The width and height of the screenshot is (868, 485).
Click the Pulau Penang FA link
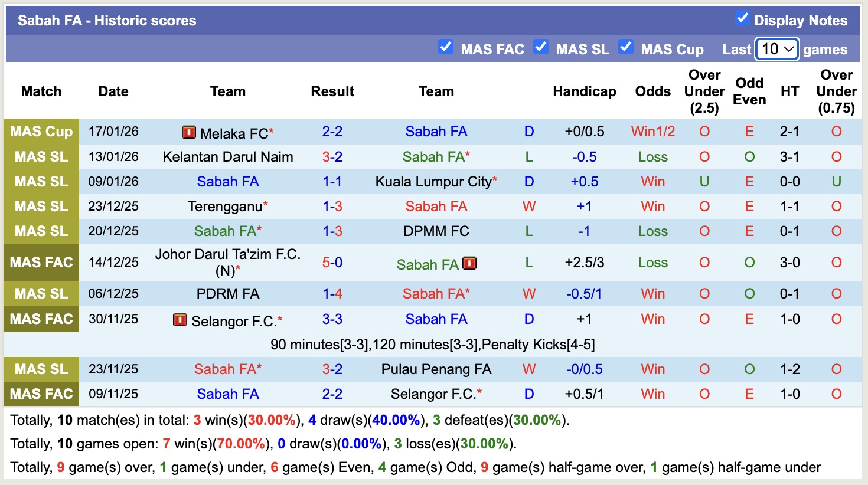pyautogui.click(x=436, y=369)
